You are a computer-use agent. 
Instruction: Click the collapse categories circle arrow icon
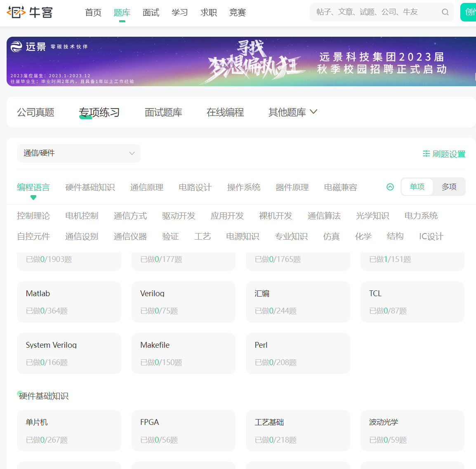390,187
